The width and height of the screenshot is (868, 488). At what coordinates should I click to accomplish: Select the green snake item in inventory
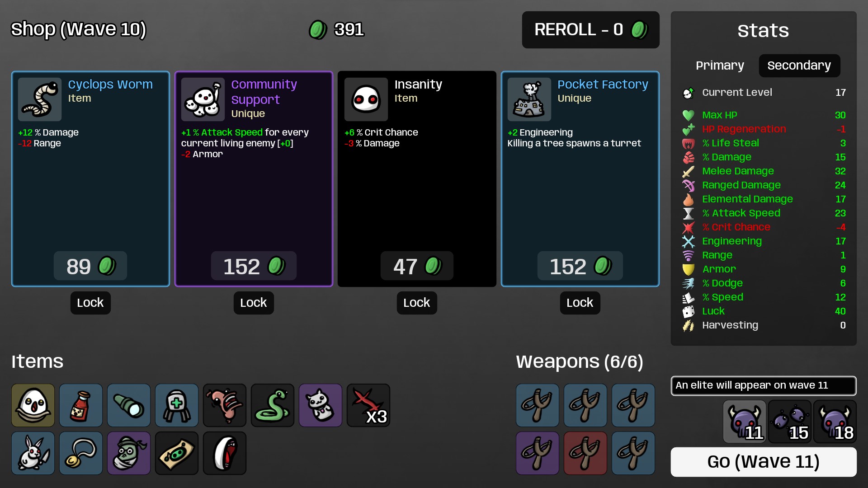(273, 405)
